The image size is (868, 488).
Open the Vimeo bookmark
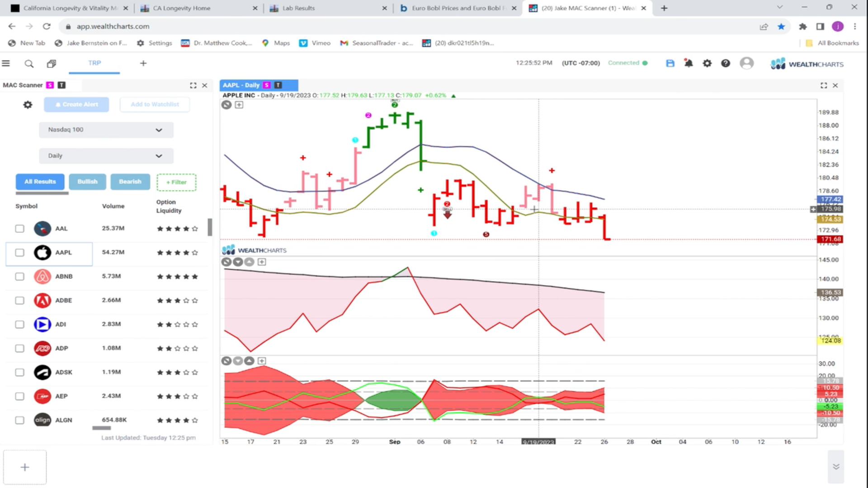(x=315, y=43)
